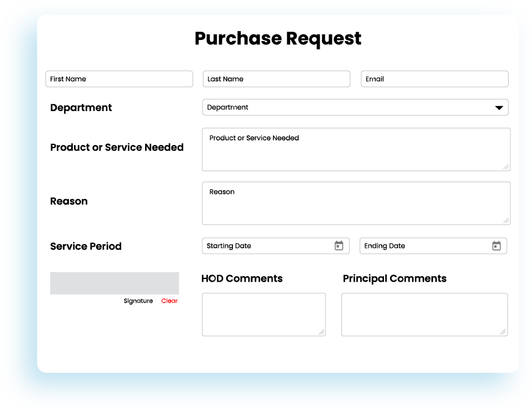Click the HOD Comments resize handle
Screen dimensions: 532x410
pos(321,332)
